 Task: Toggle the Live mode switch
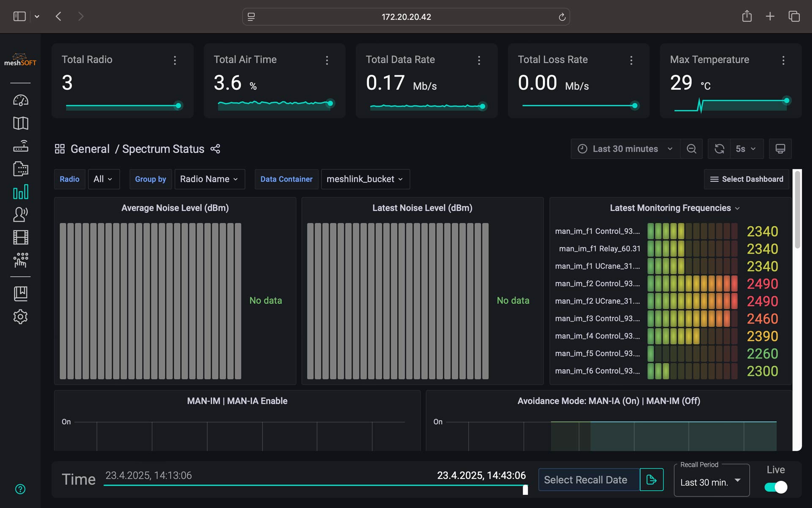click(x=776, y=487)
